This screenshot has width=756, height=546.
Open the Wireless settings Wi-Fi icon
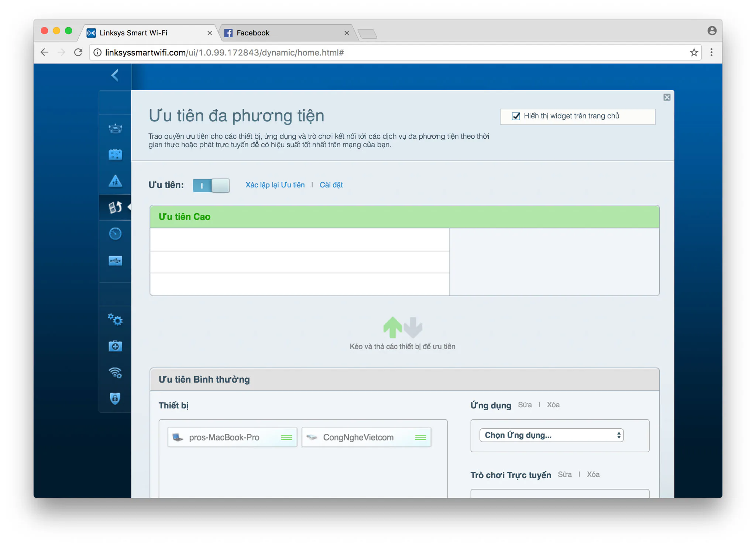(115, 373)
